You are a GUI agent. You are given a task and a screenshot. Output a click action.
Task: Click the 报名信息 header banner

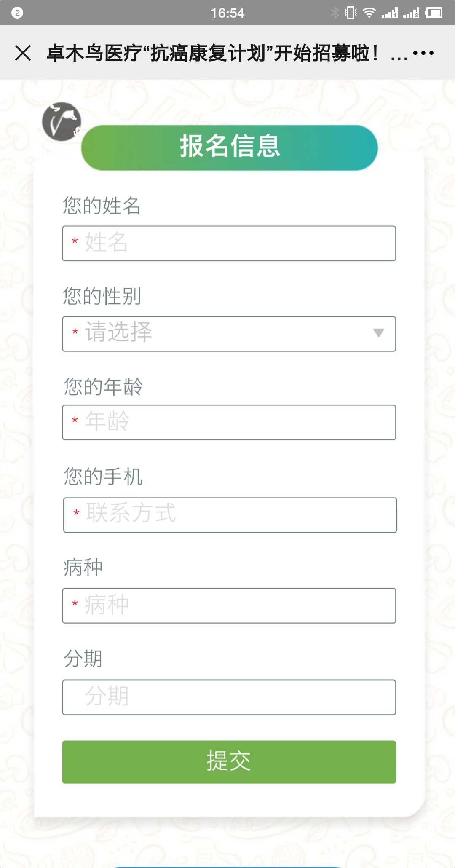pos(229,147)
